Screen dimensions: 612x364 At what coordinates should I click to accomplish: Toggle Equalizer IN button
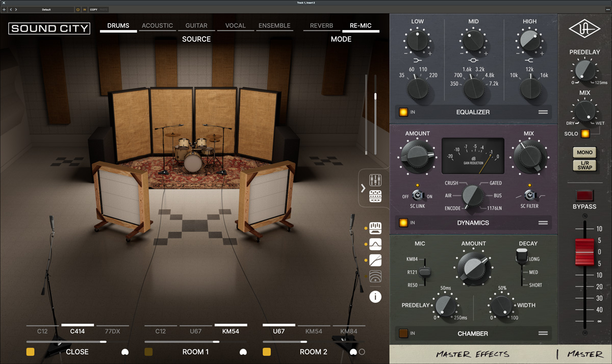click(x=403, y=112)
